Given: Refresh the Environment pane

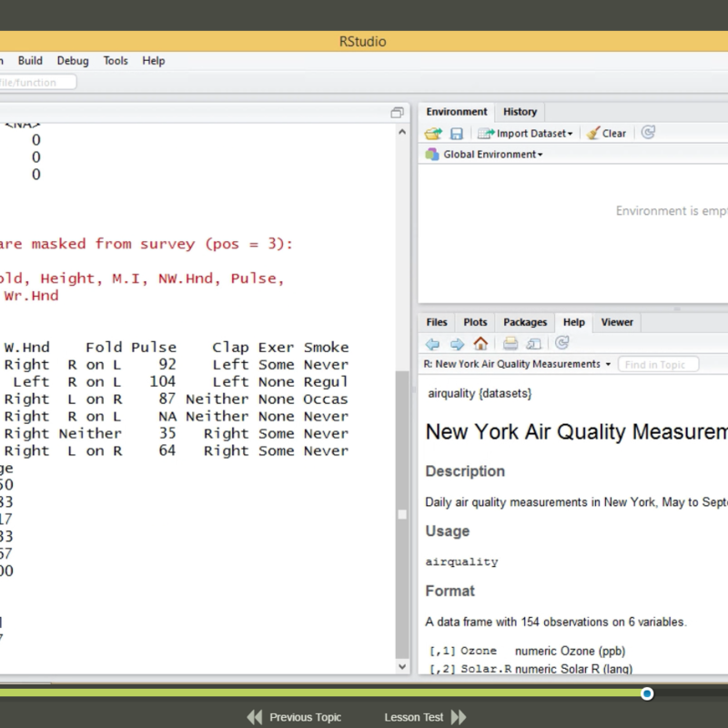Looking at the screenshot, I should (x=648, y=132).
